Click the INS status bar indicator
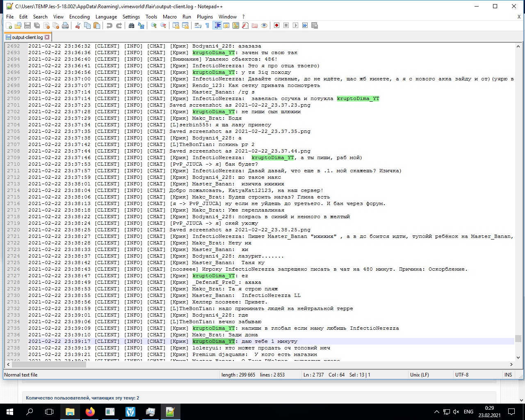This screenshot has width=525, height=420. [508, 375]
